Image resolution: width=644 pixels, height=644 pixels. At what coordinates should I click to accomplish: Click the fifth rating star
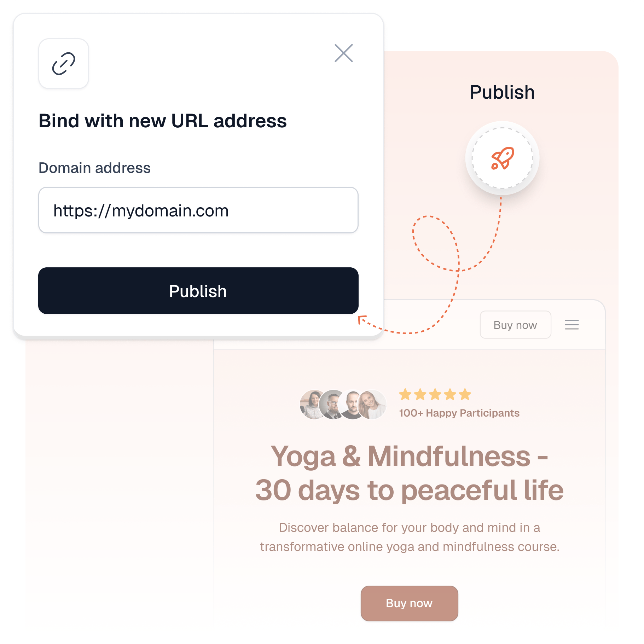click(x=465, y=394)
